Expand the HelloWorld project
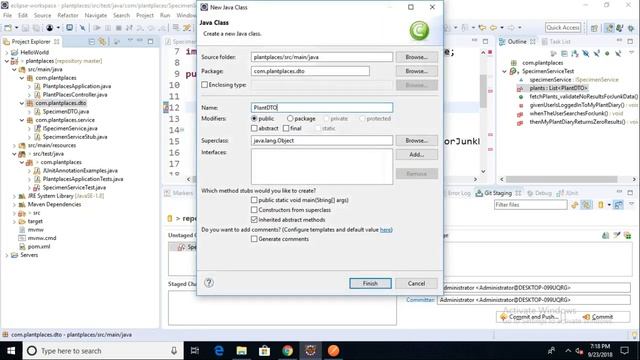Image resolution: width=640 pixels, height=360 pixels. (7, 53)
